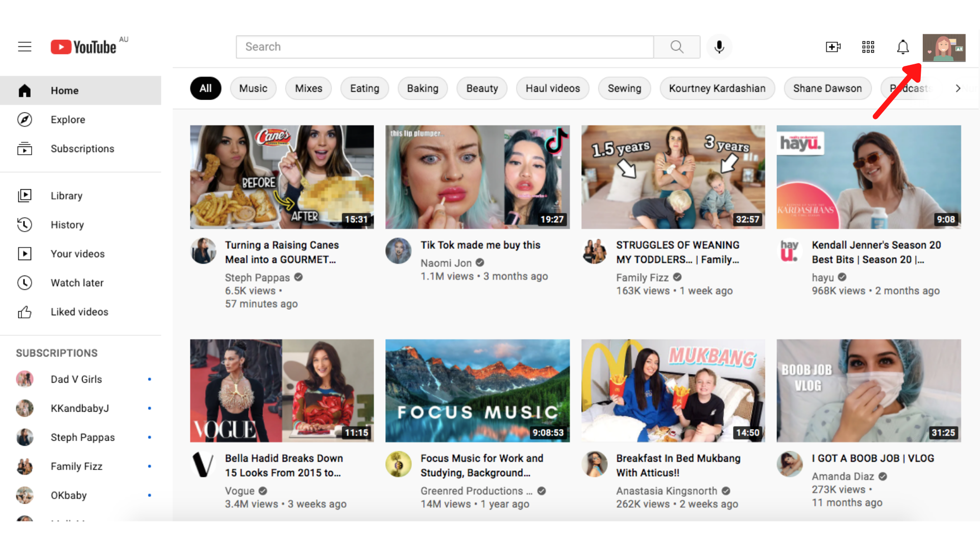Open title Tik Tok made me buy this

480,245
